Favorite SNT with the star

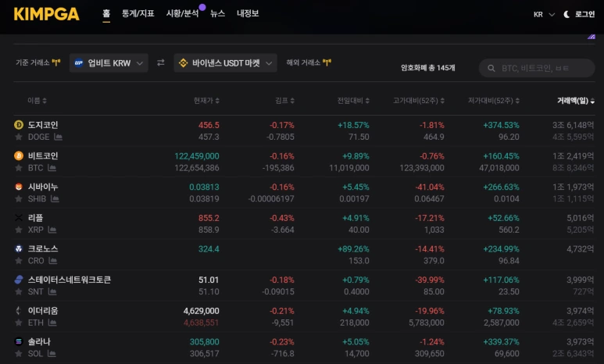click(19, 291)
